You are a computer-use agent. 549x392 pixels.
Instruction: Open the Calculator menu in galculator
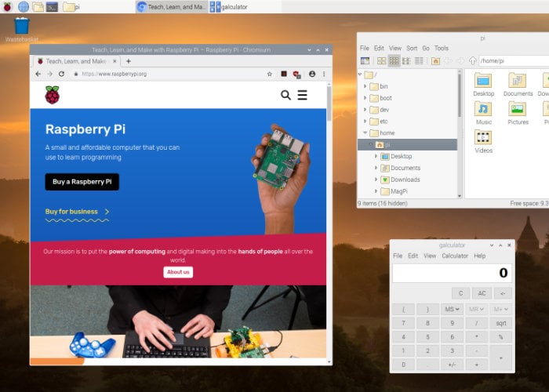[455, 256]
